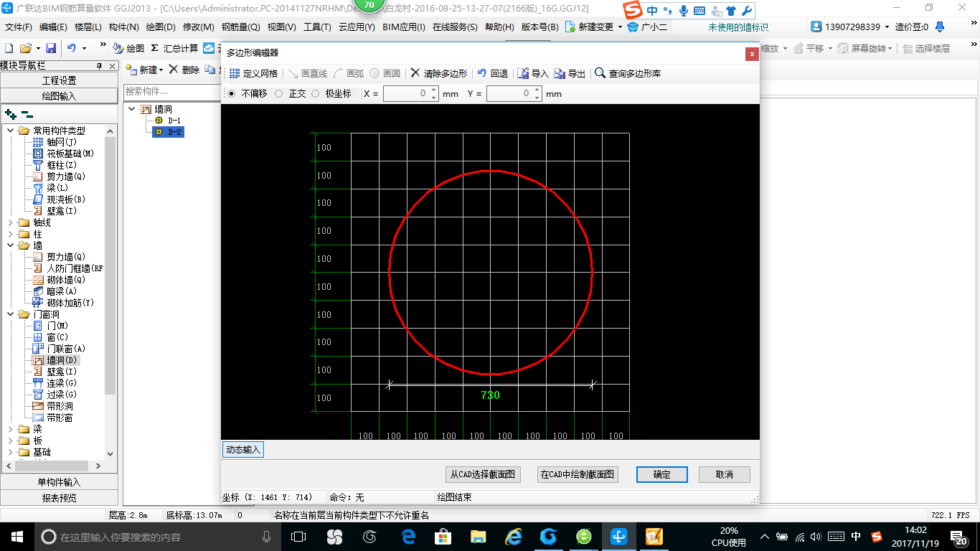Click 清除多边形 to clear the polygon

tap(439, 73)
